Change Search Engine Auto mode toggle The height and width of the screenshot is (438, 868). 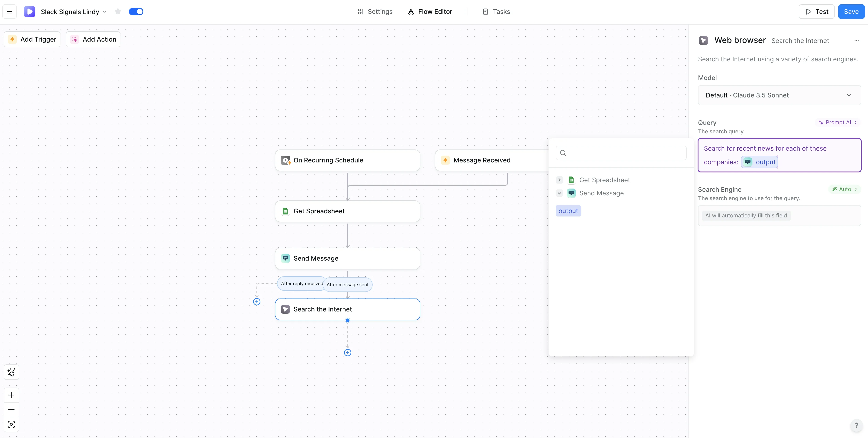844,189
